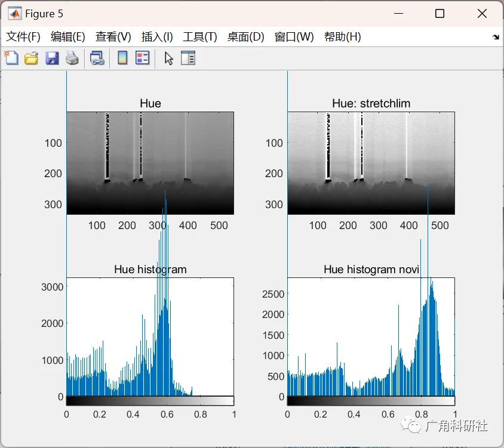Open the 桌面(D) menu
504x448 pixels.
[x=245, y=36]
